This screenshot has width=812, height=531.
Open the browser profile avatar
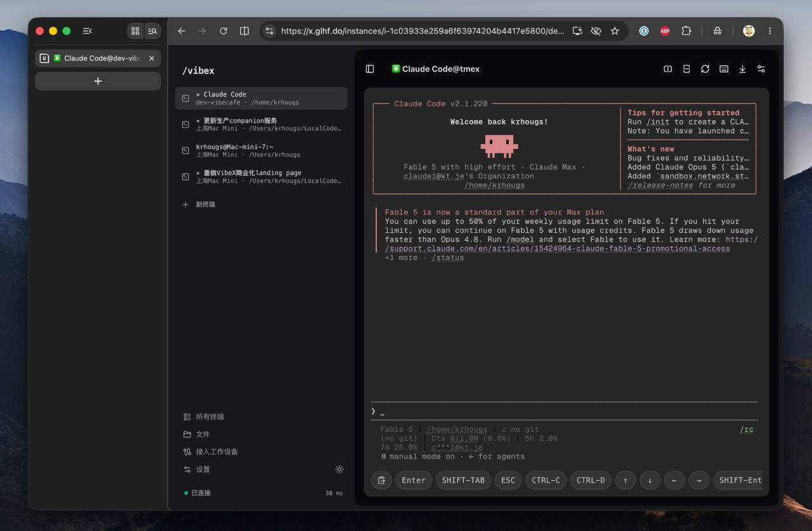point(749,30)
